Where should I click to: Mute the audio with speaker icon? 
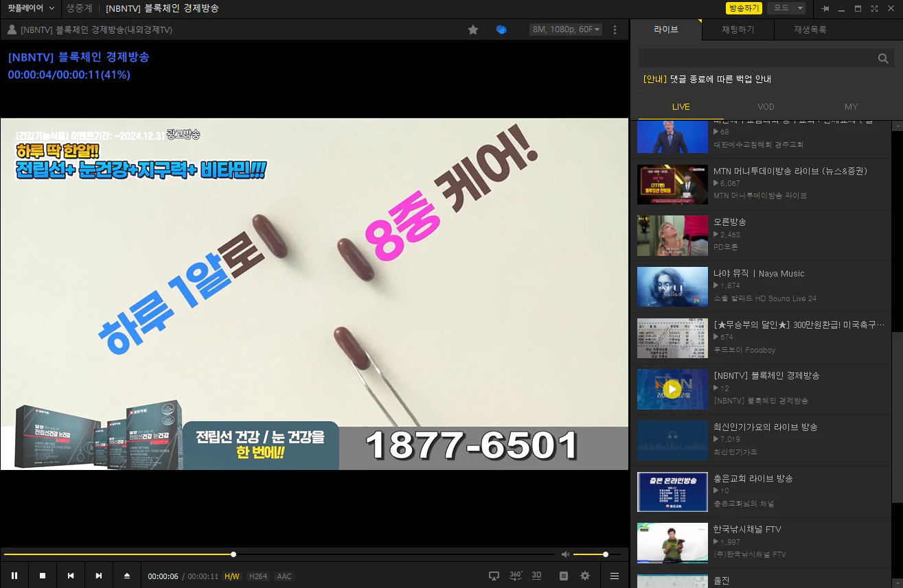coord(565,554)
